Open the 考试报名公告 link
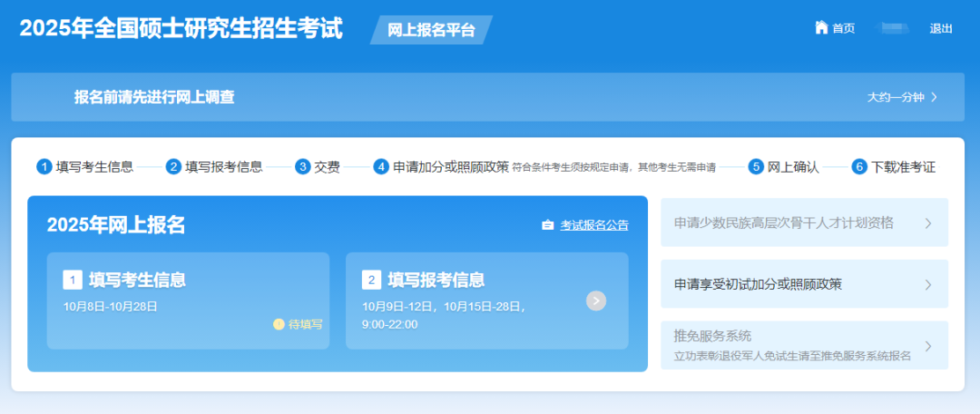 [x=594, y=225]
